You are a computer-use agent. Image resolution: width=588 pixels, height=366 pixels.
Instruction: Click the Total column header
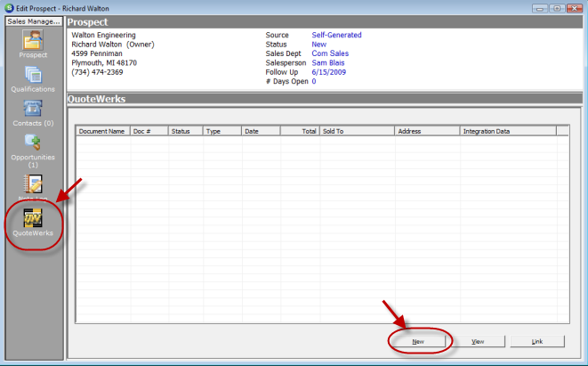click(x=300, y=131)
